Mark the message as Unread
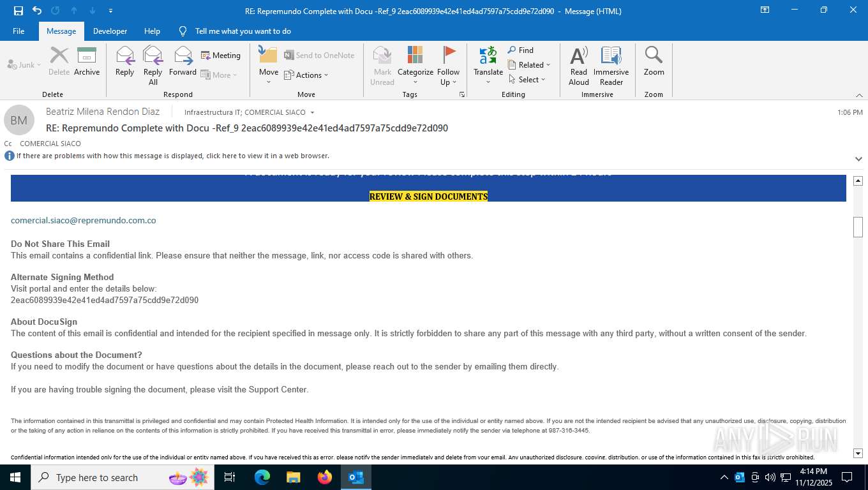 pyautogui.click(x=382, y=65)
